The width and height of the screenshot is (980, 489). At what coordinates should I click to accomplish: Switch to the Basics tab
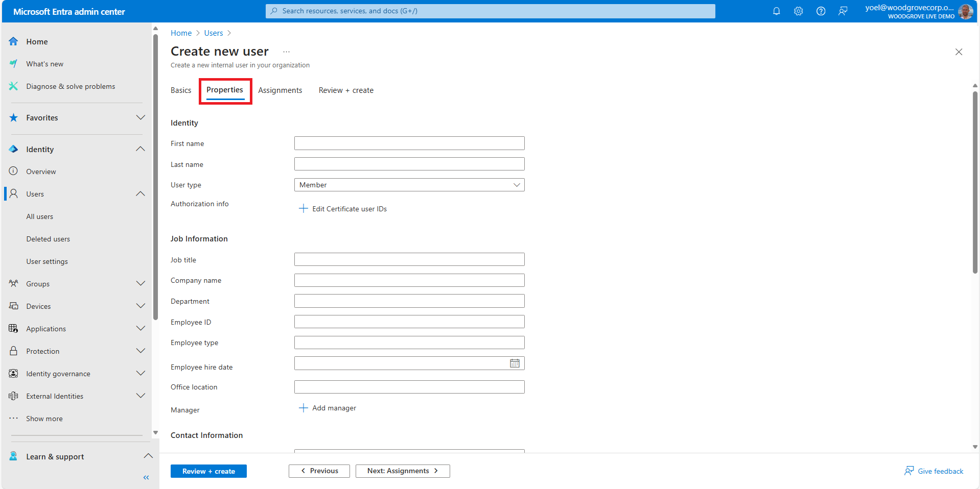tap(181, 90)
